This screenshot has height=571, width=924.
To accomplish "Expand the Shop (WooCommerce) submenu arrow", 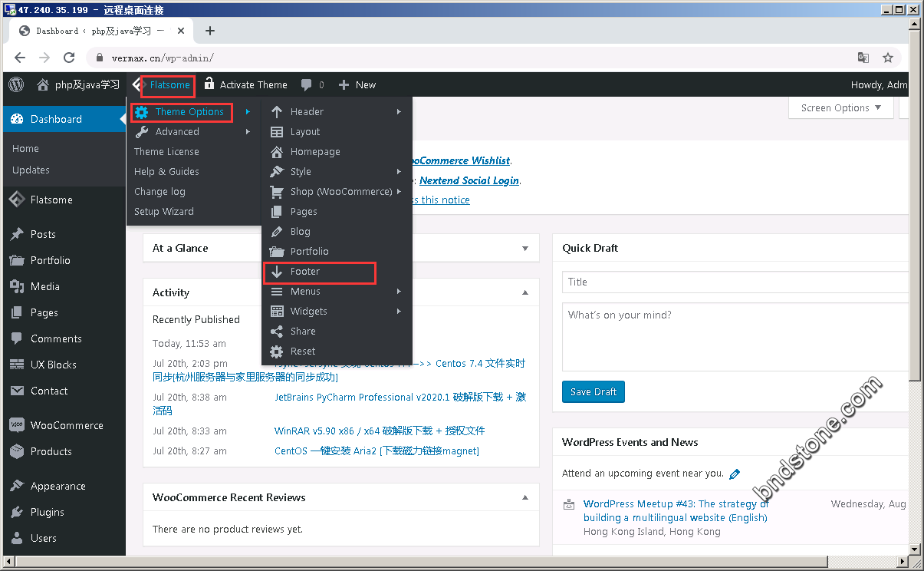I will (399, 192).
